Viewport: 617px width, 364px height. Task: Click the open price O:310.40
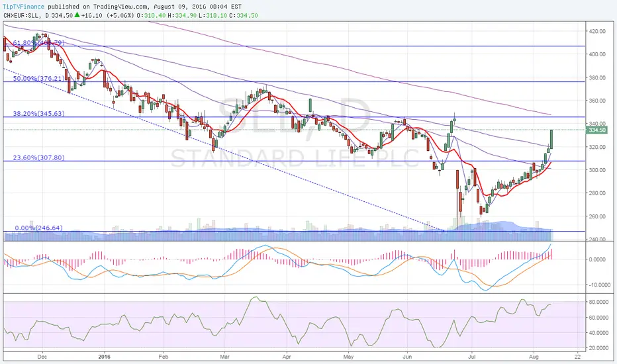(x=150, y=15)
